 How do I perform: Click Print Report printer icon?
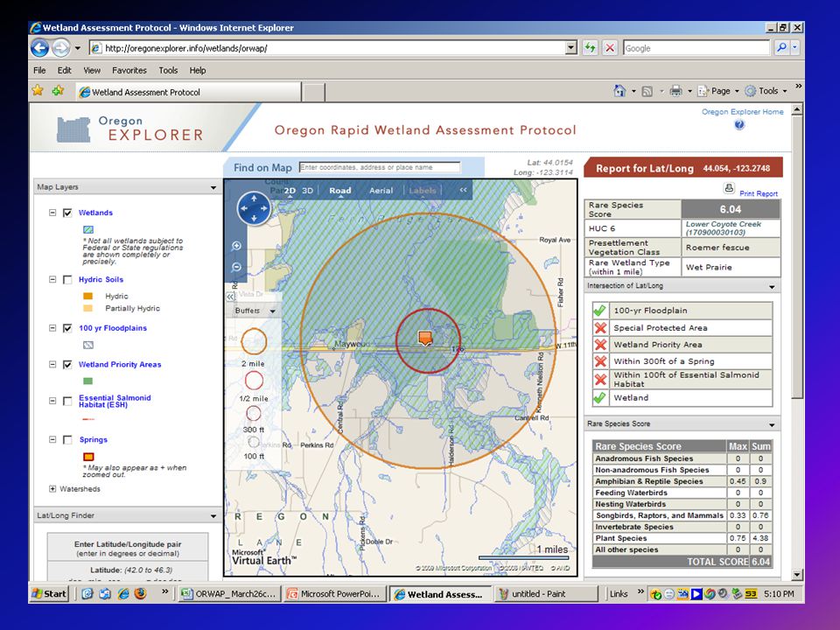click(x=729, y=188)
